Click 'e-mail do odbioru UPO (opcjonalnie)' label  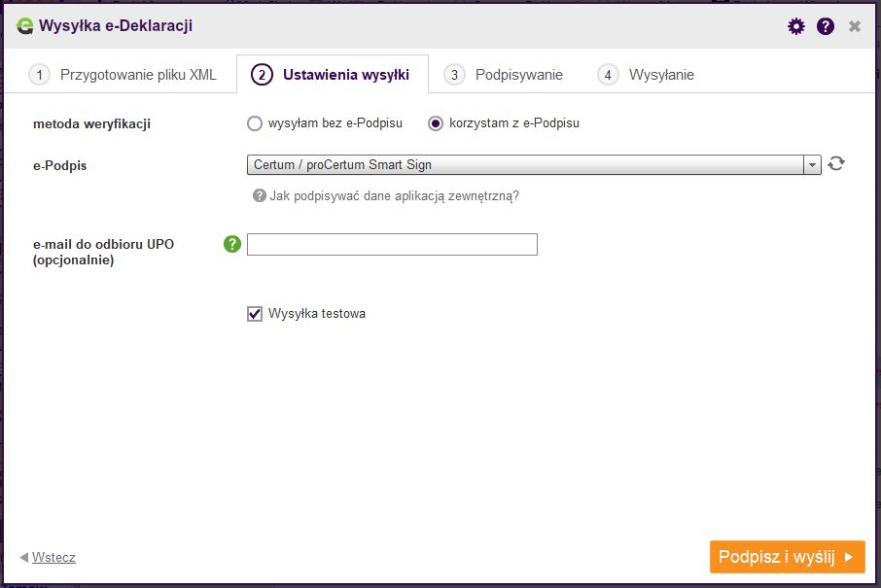click(x=103, y=252)
